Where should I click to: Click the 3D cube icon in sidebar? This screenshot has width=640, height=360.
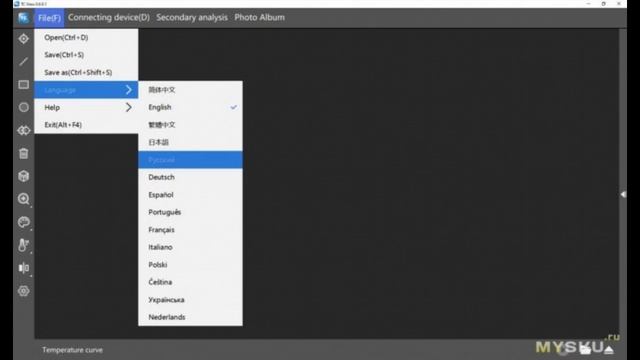pyautogui.click(x=24, y=176)
